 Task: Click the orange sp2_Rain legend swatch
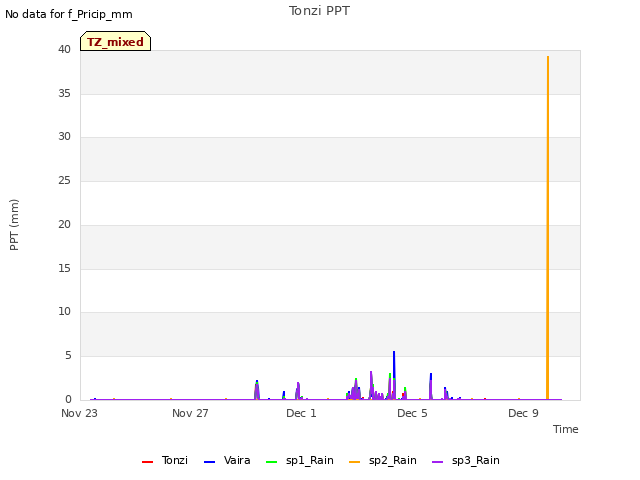tap(355, 462)
